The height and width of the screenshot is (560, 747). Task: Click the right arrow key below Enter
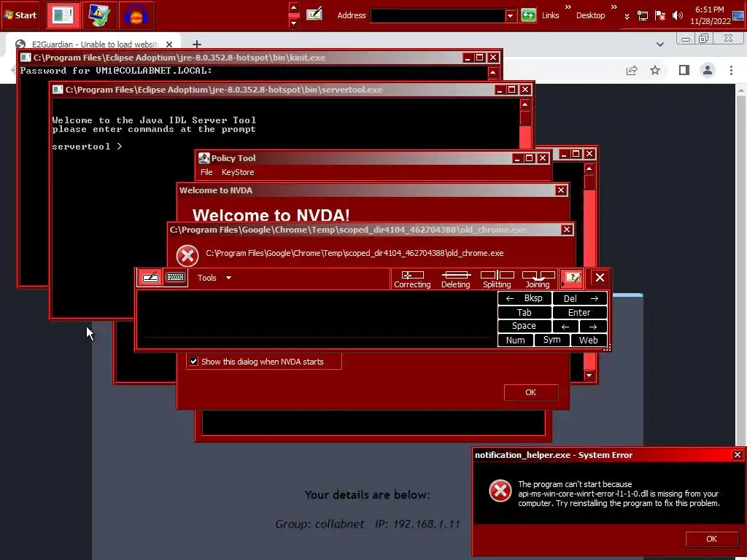coord(593,326)
